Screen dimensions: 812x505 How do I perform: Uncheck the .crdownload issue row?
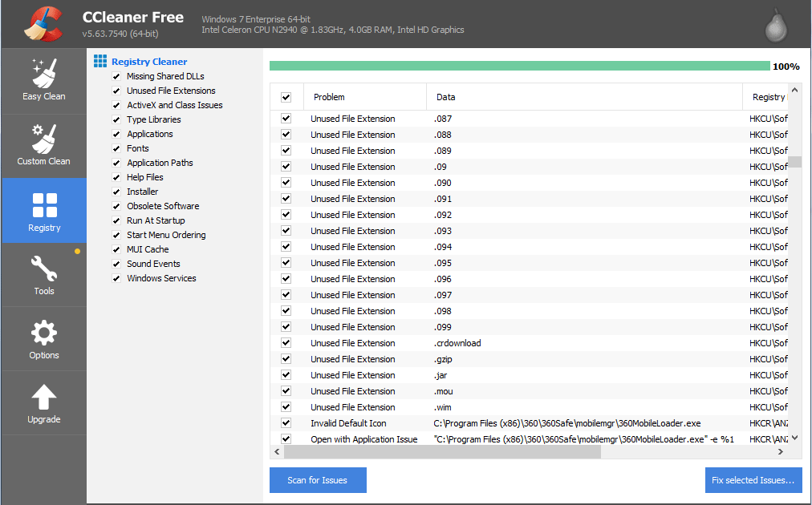click(286, 342)
